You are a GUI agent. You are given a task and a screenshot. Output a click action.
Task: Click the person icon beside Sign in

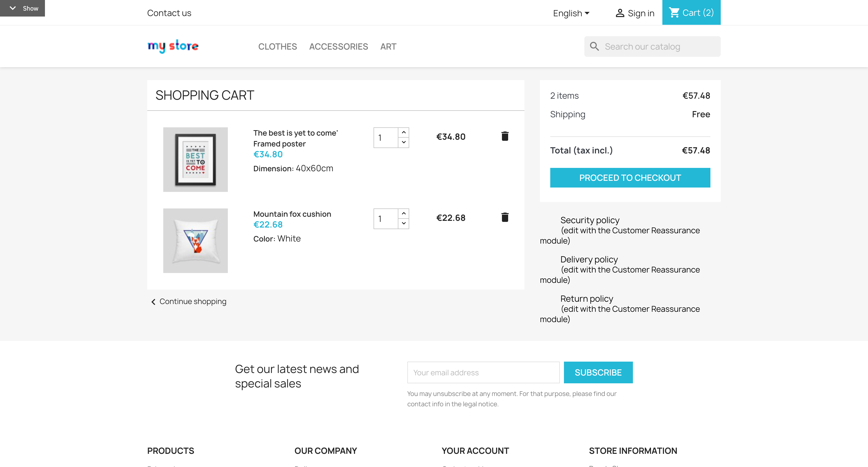(620, 13)
